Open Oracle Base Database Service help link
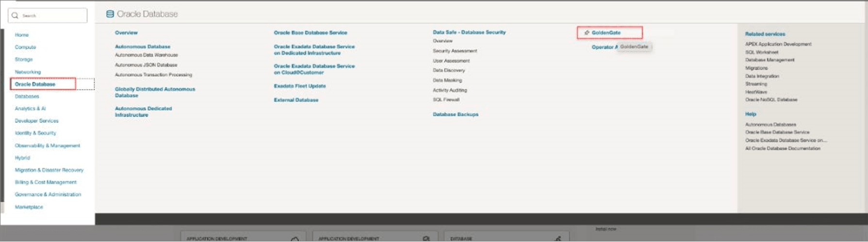868x242 pixels. [x=777, y=132]
